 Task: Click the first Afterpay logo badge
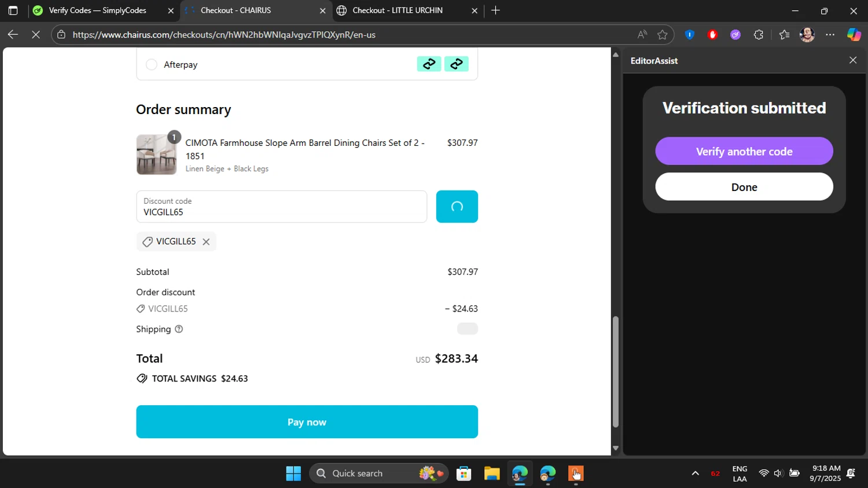tap(429, 64)
